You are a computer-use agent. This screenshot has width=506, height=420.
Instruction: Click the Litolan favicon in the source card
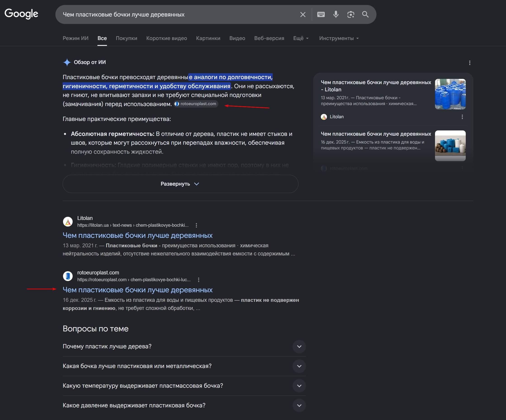tap(324, 117)
